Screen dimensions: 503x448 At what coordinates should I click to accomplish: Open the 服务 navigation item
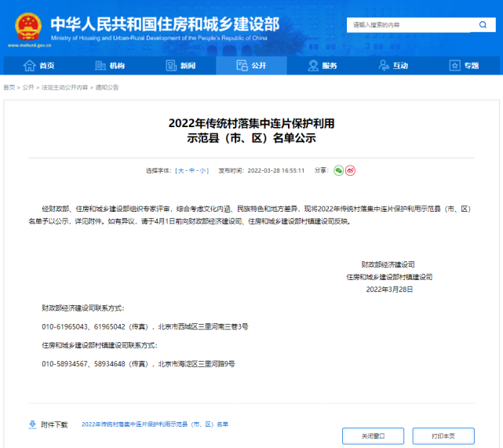323,66
